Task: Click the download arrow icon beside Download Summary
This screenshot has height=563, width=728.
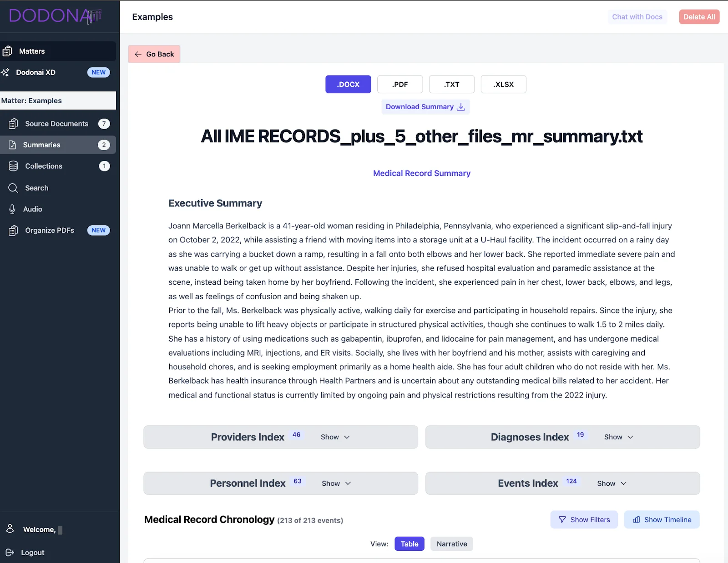Action: pyautogui.click(x=461, y=107)
